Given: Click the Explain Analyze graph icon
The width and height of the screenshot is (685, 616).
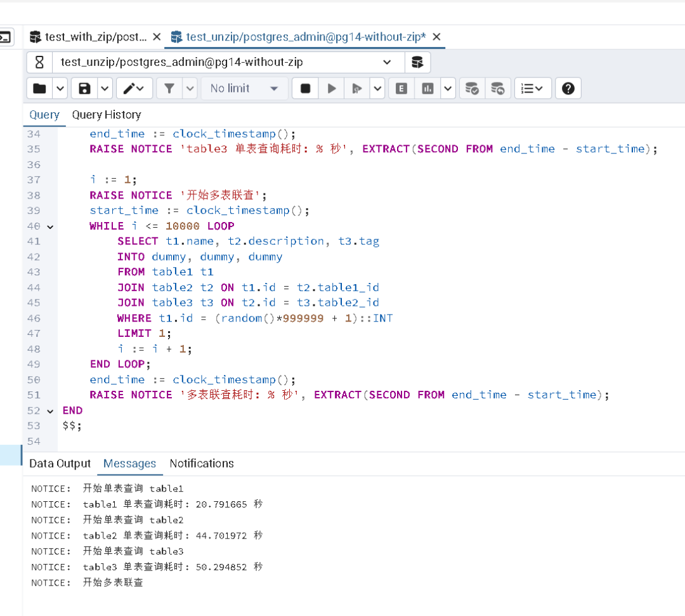Looking at the screenshot, I should point(426,88).
